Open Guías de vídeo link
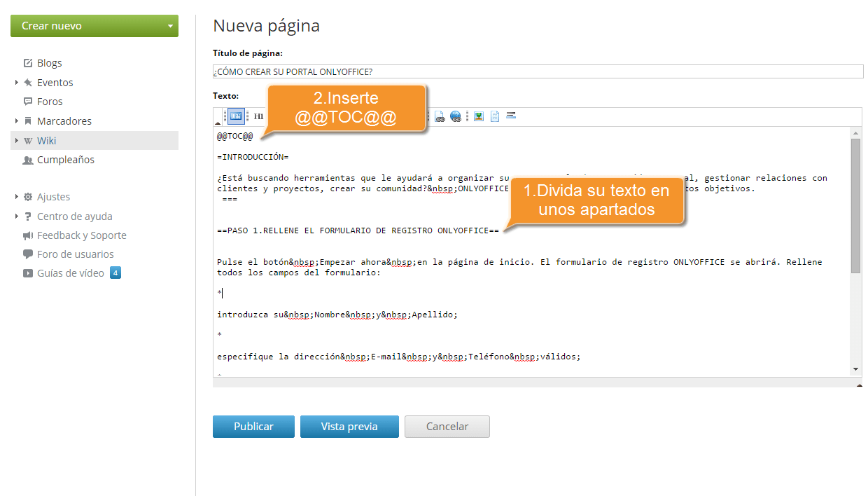The width and height of the screenshot is (868, 496). pyautogui.click(x=71, y=273)
